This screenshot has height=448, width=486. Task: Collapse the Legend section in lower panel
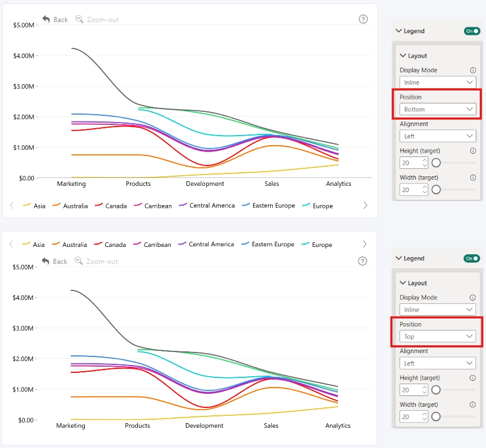coord(399,258)
